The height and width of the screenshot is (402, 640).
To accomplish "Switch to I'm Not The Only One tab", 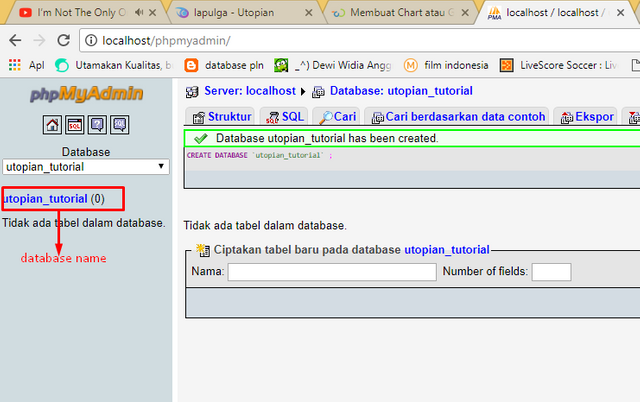I will pos(82,13).
